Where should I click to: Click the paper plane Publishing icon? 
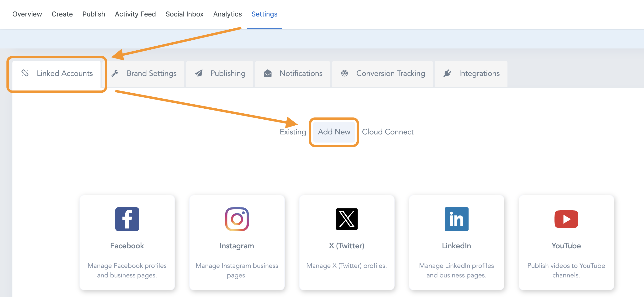pos(199,73)
